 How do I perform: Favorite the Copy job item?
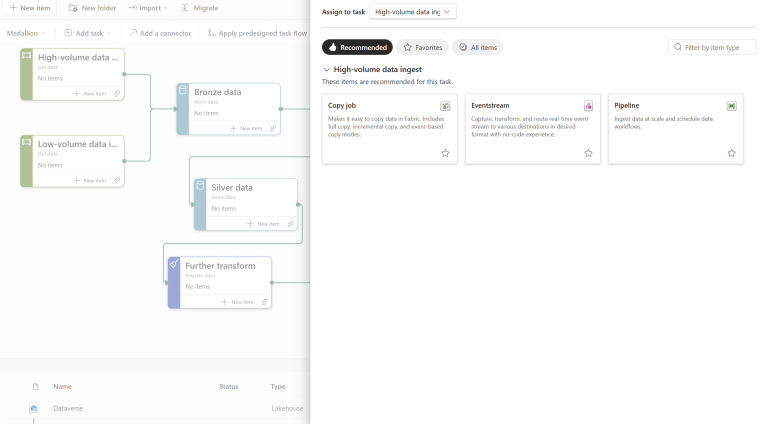pyautogui.click(x=445, y=153)
